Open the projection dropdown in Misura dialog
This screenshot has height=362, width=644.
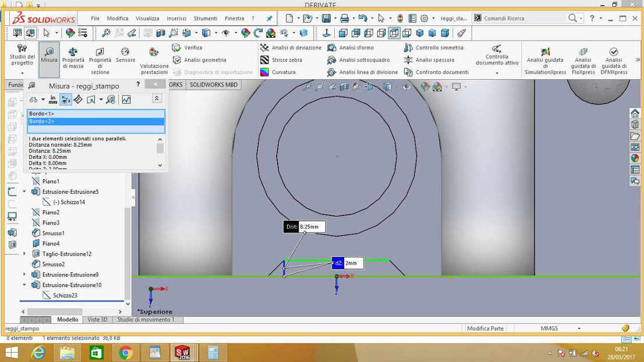click(101, 100)
